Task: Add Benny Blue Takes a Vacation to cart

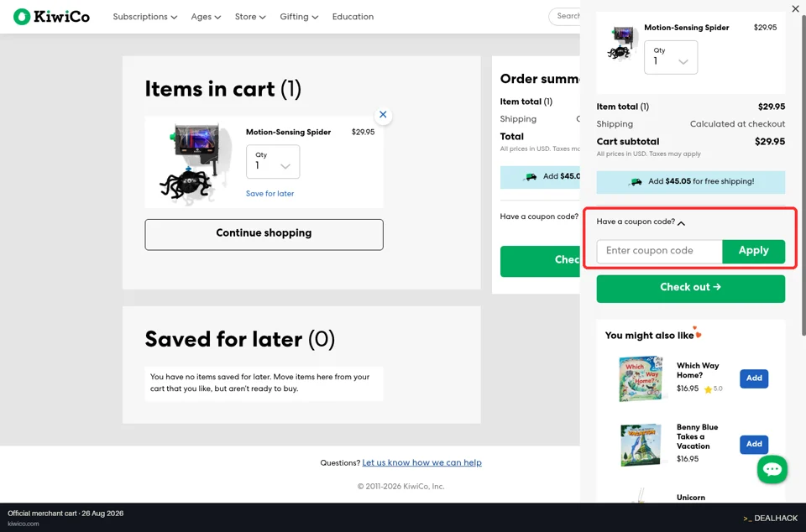Action: (754, 444)
